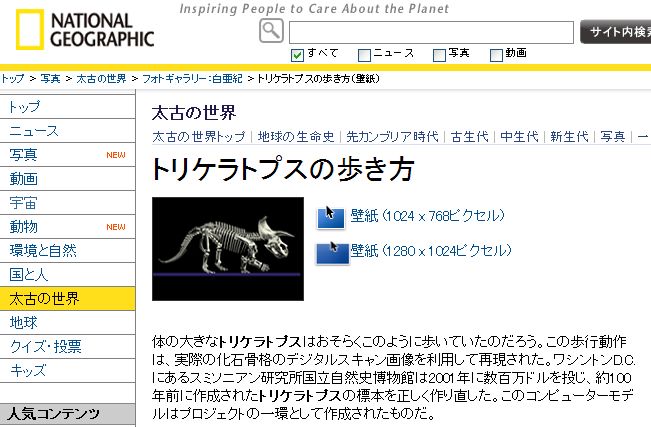This screenshot has width=651, height=427.
Task: Open the 先カンブリア時代 sub-navigation link
Action: point(392,137)
